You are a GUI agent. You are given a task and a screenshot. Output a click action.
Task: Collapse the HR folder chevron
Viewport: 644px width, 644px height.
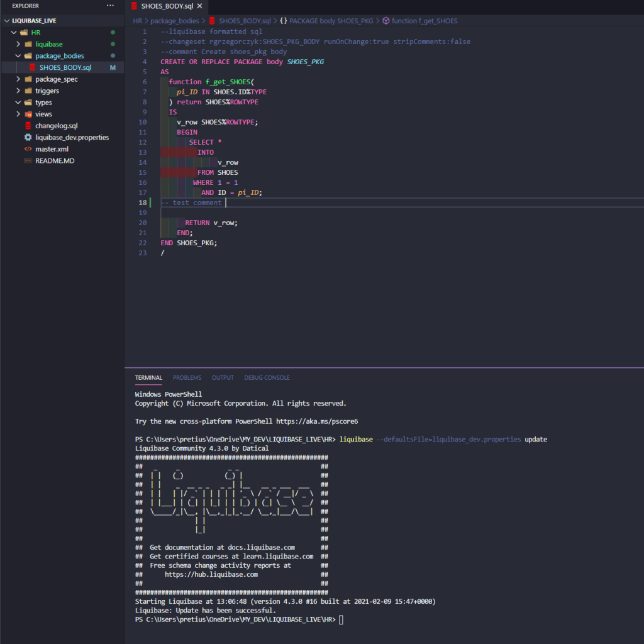point(14,33)
